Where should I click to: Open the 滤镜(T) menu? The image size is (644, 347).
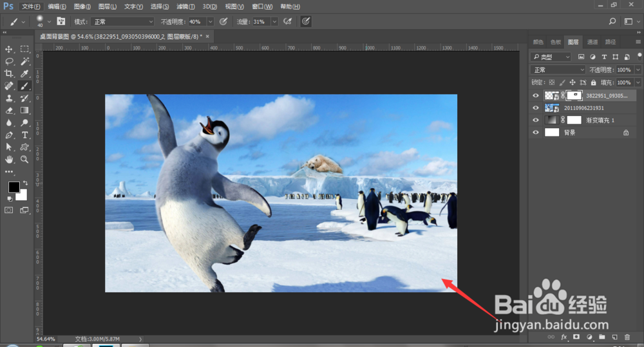pyautogui.click(x=185, y=6)
